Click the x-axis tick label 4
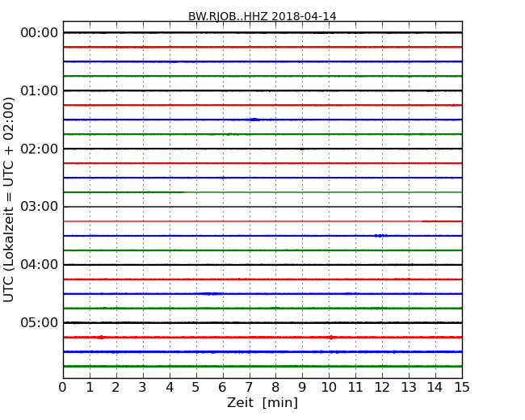 (x=170, y=388)
